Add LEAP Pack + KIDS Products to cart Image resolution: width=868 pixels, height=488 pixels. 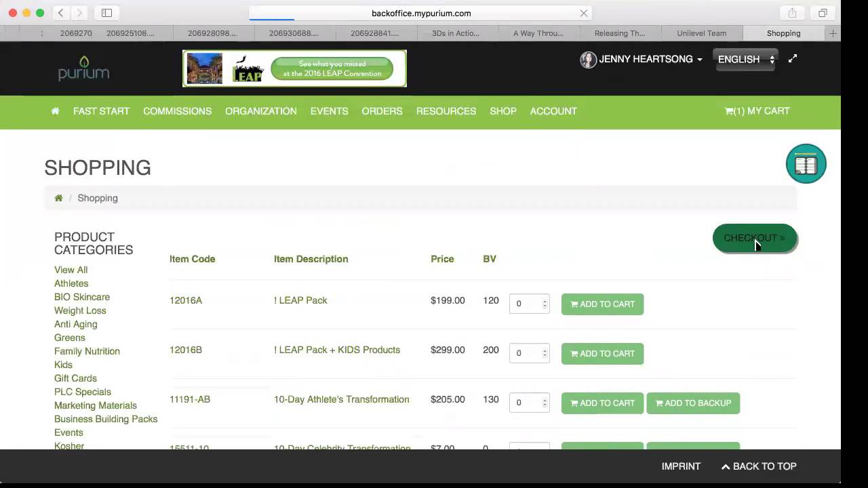tap(602, 354)
